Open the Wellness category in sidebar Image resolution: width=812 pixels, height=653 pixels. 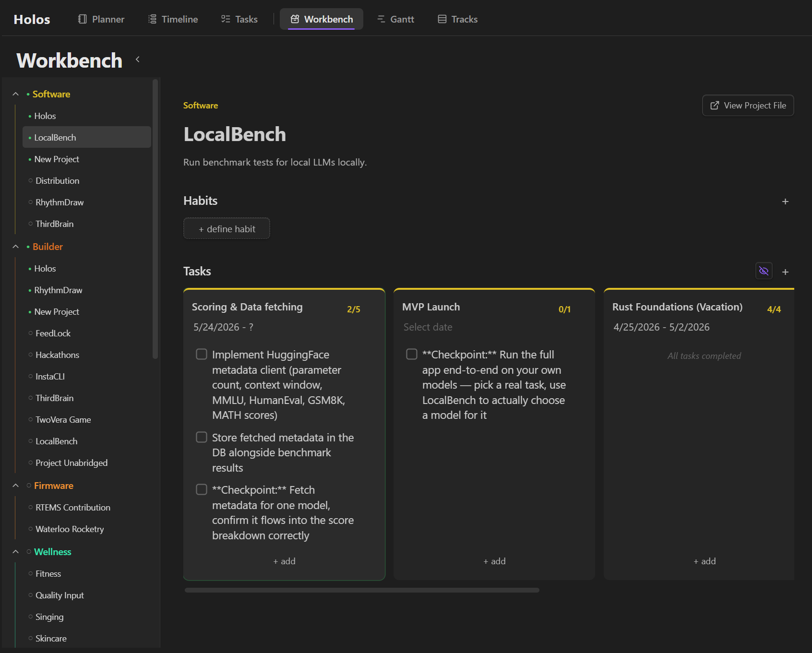click(x=53, y=552)
